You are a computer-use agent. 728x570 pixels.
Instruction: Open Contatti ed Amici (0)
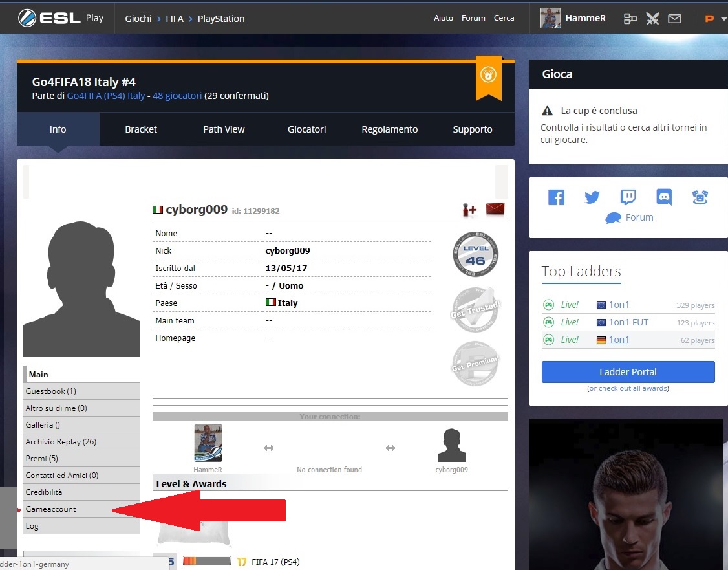pos(81,476)
